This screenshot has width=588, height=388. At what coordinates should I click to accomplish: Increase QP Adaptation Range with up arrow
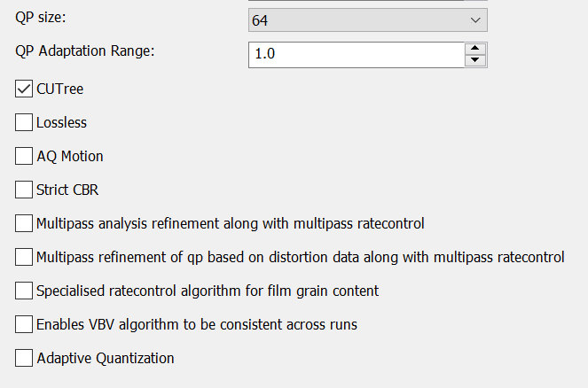point(475,48)
